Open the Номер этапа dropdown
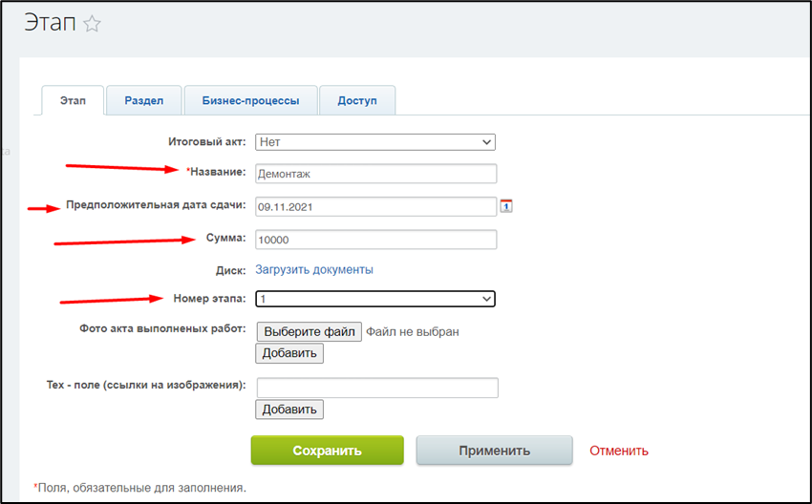 (x=374, y=299)
